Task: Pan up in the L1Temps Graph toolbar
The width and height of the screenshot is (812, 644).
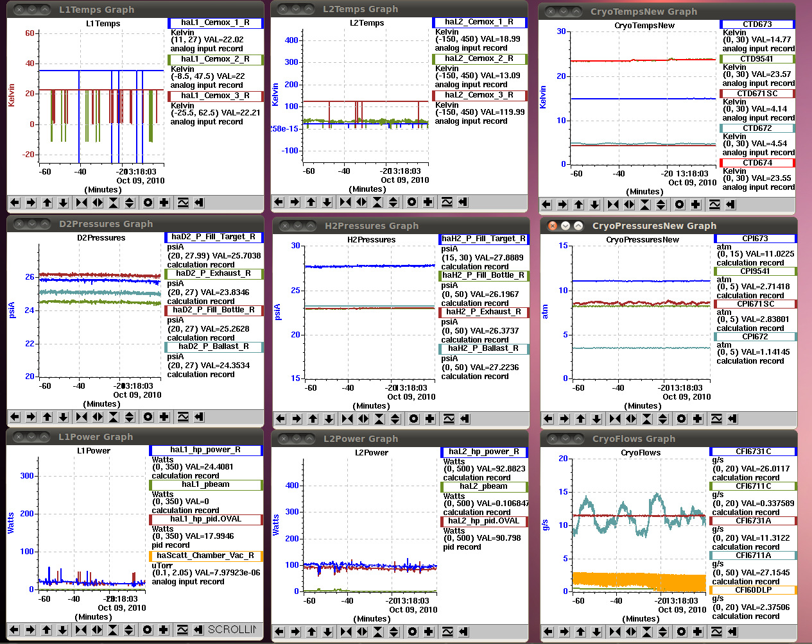Action: tap(47, 203)
